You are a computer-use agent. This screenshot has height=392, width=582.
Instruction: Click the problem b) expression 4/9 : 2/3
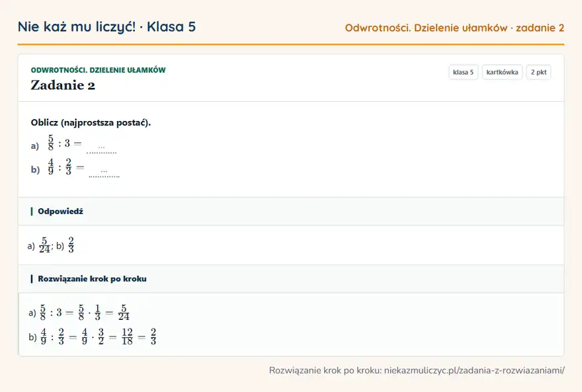[x=60, y=167]
